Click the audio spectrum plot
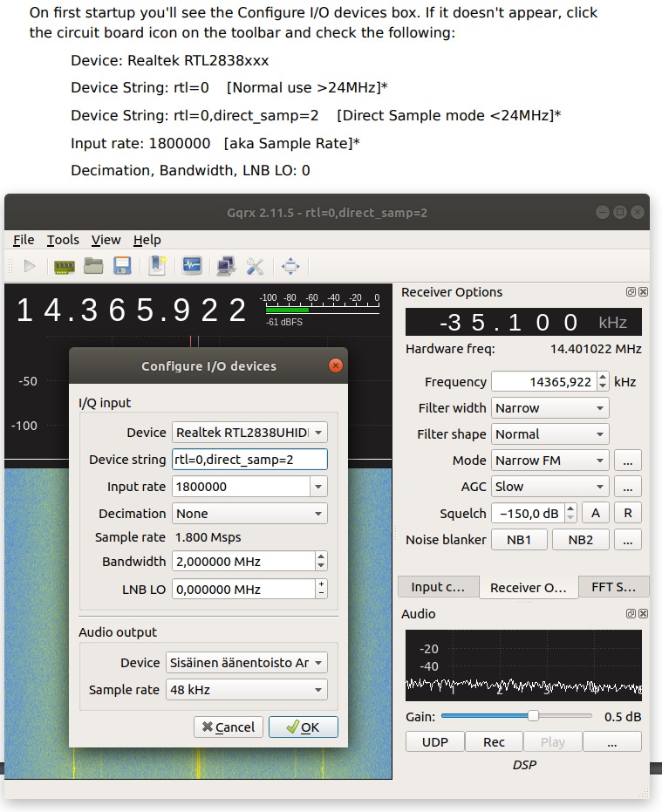This screenshot has width=662, height=812. pyautogui.click(x=523, y=665)
